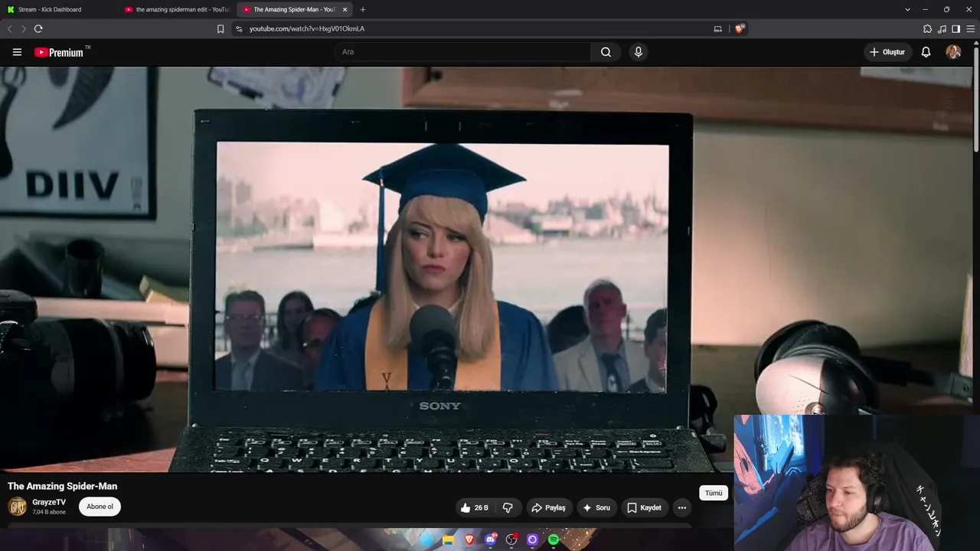The width and height of the screenshot is (980, 551).
Task: Submit search with the magnifier icon
Action: point(606,52)
